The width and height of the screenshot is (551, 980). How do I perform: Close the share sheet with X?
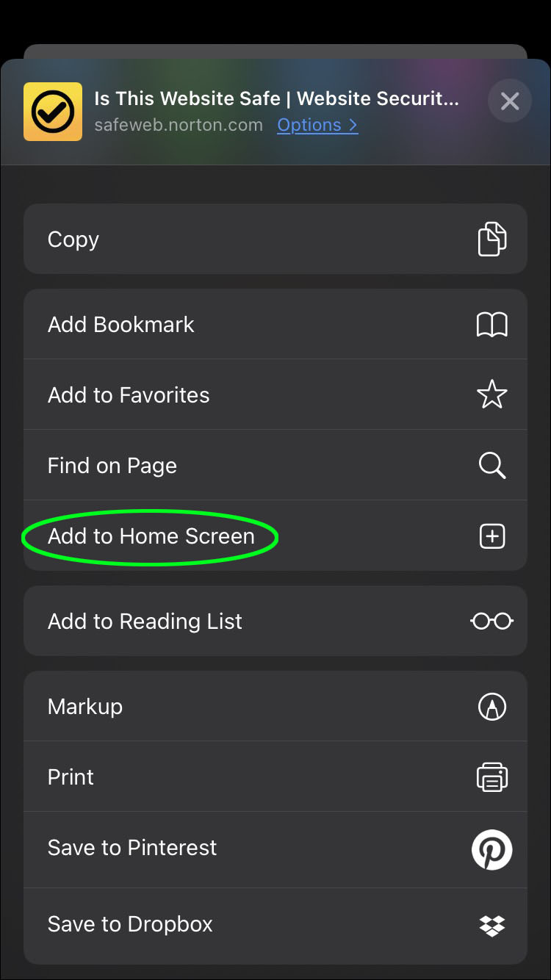(509, 101)
